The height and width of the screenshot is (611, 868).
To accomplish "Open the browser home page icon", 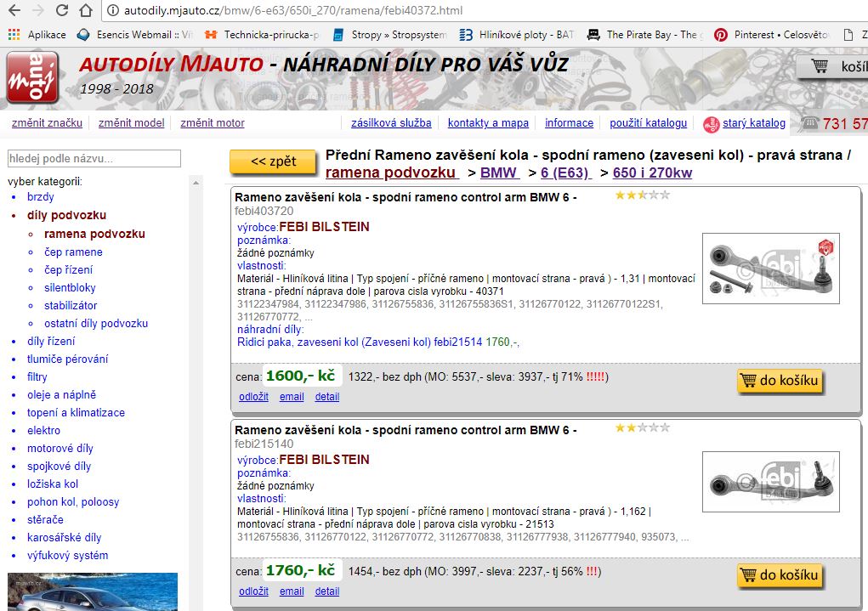I will pyautogui.click(x=85, y=10).
